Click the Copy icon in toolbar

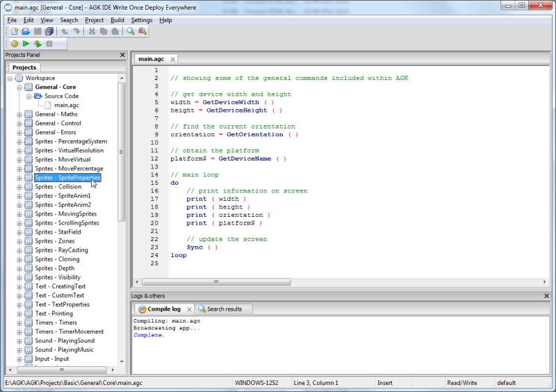tap(104, 31)
